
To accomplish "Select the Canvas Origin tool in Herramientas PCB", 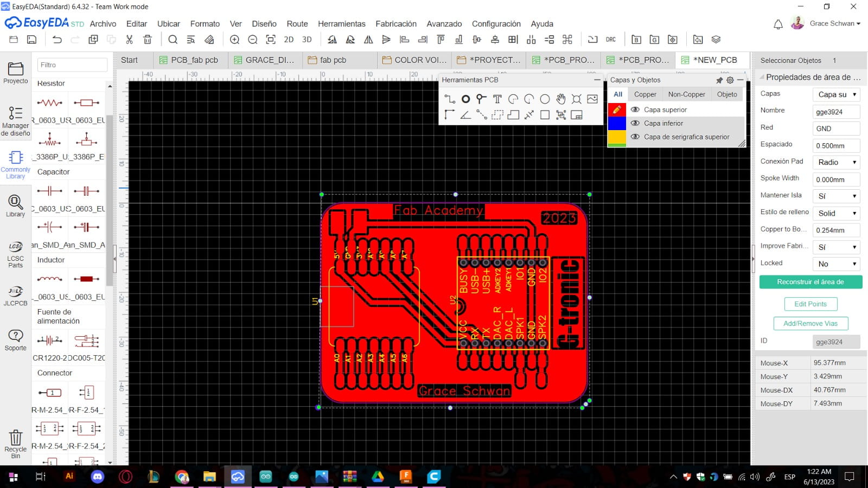I will 450,114.
